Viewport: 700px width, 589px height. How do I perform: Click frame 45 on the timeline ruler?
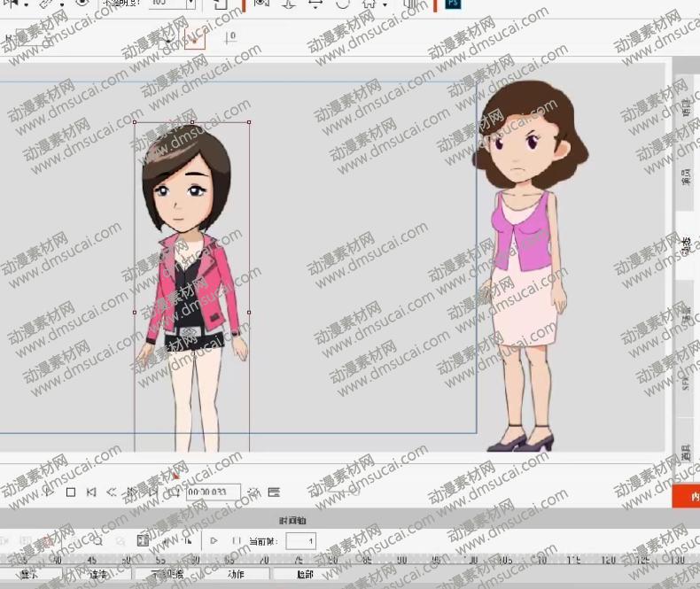(x=92, y=560)
